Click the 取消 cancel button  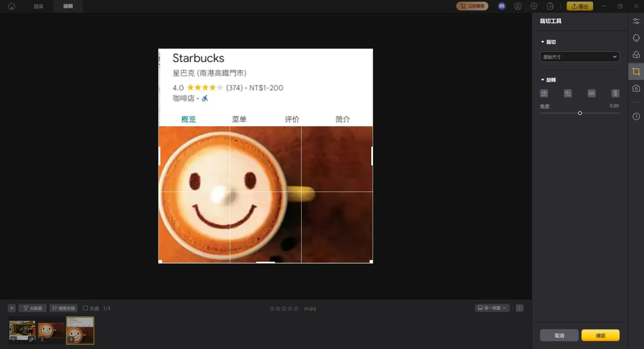coord(559,335)
